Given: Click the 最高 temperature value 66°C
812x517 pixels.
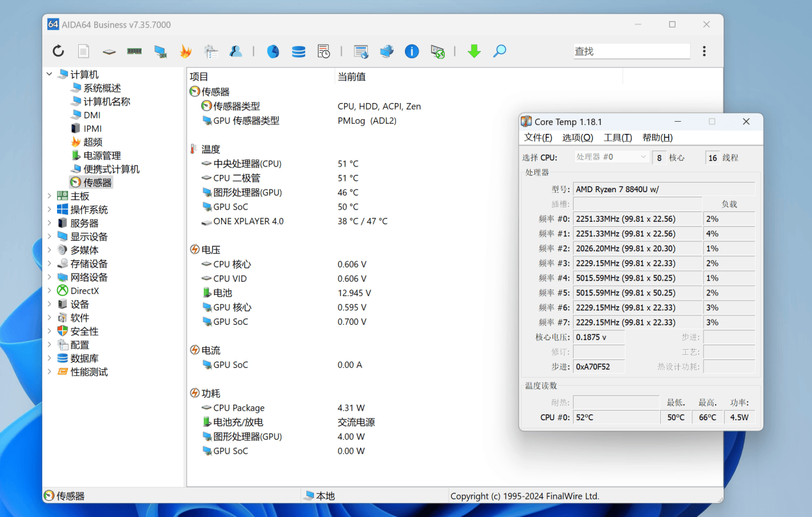Looking at the screenshot, I should pyautogui.click(x=707, y=417).
